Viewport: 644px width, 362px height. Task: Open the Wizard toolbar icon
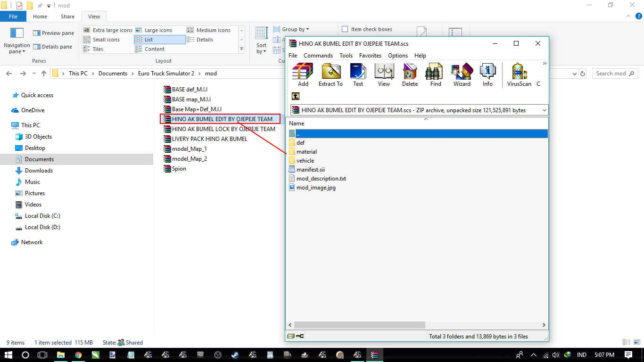click(462, 74)
